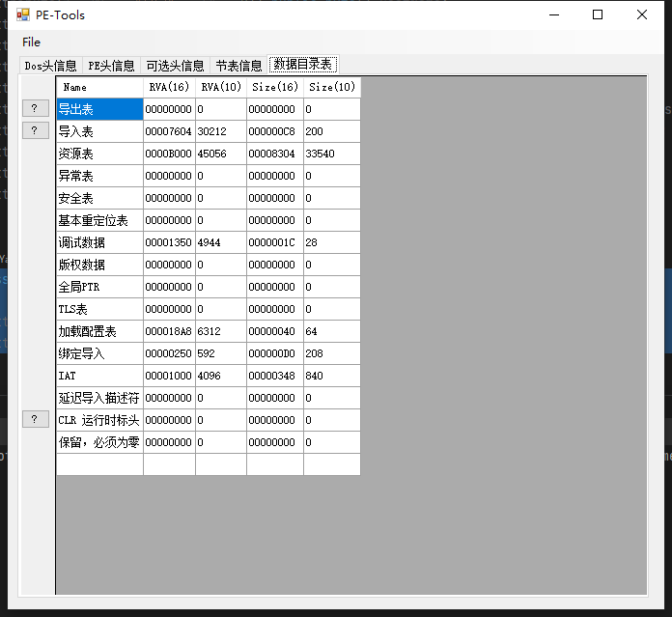Image resolution: width=672 pixels, height=617 pixels.
Task: Click the 00008304 size cell
Action: tap(275, 154)
